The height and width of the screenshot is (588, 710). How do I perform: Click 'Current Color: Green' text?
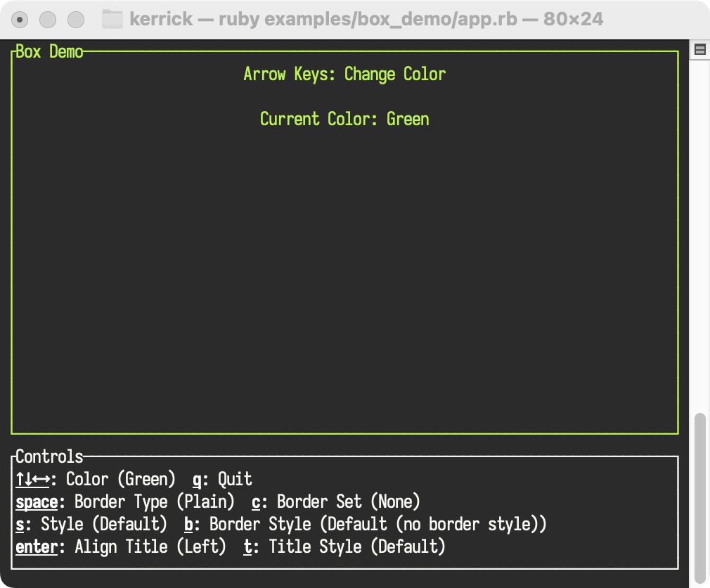(344, 119)
